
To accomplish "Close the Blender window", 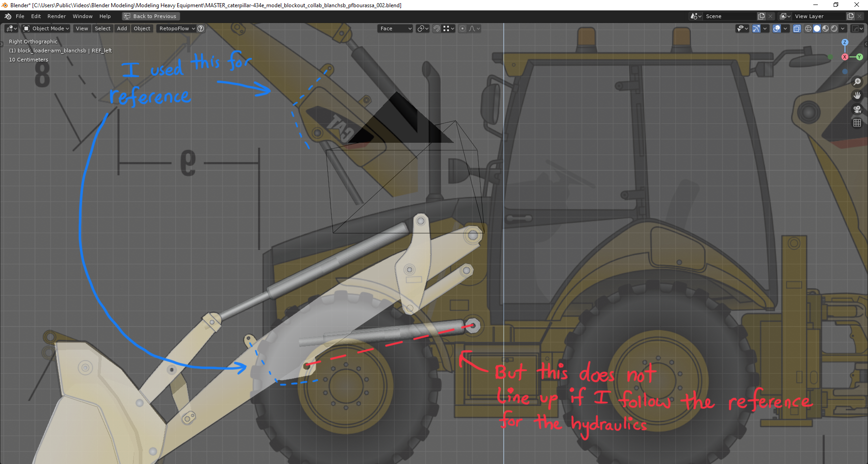I will click(x=857, y=5).
